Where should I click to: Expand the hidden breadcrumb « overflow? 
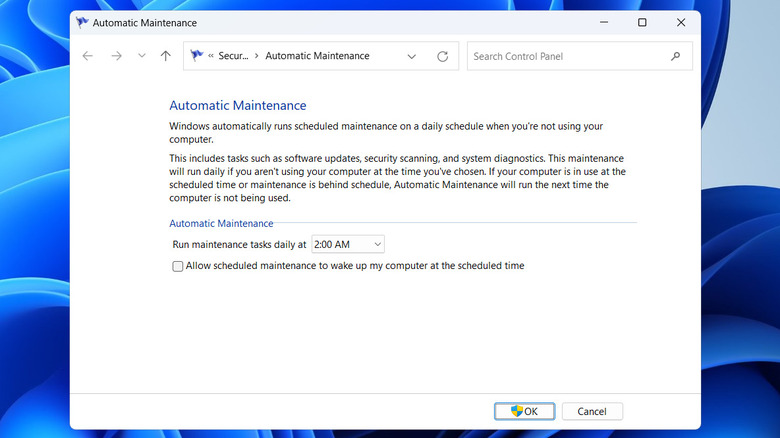coord(212,57)
